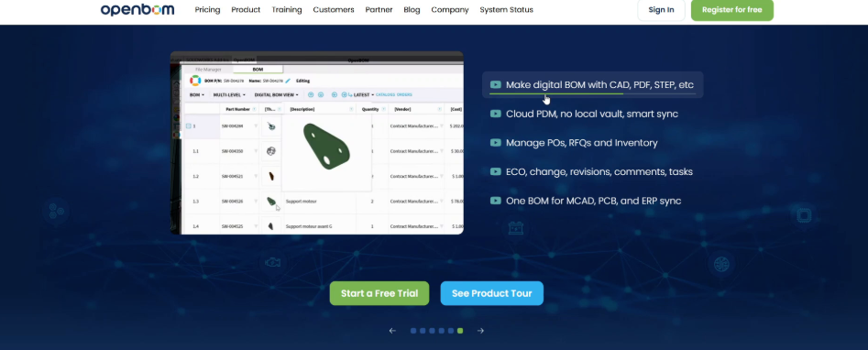Click the Sign In button
The height and width of the screenshot is (350, 868).
tap(661, 10)
